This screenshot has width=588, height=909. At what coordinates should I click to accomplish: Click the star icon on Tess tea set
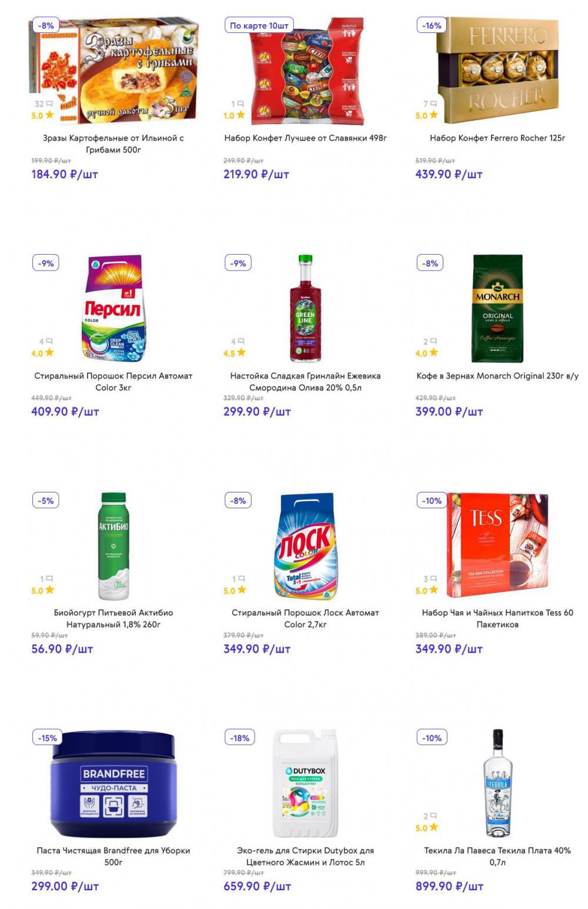[434, 590]
